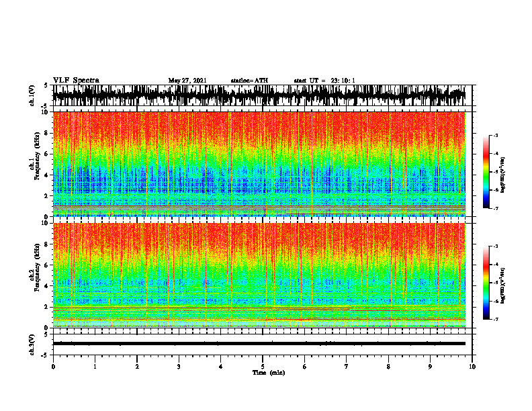This screenshot has height=411, width=532.
Task: Click the "station= ATH" header label
Action: [249, 81]
